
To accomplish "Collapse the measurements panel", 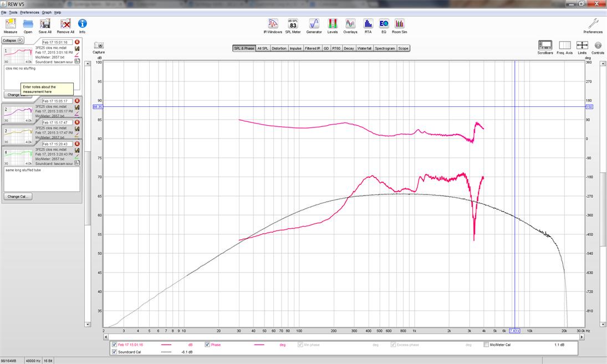I will point(13,40).
